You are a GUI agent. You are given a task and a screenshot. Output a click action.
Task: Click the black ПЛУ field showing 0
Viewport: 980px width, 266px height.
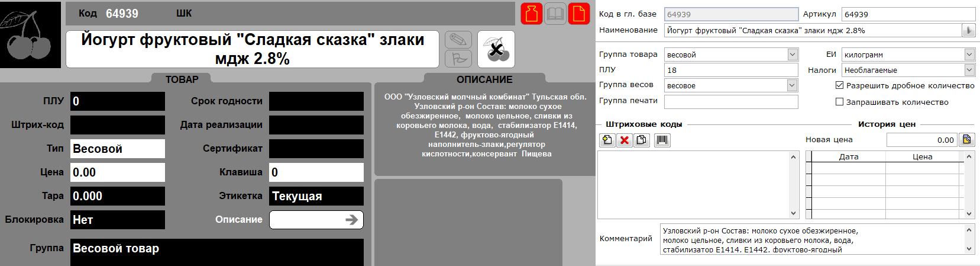[118, 101]
